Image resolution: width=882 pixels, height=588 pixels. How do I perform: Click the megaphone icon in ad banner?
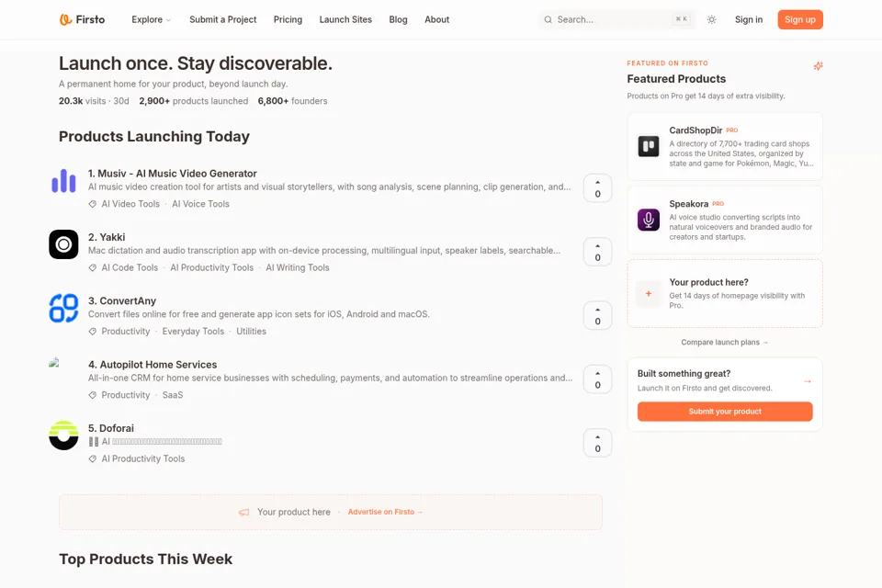click(x=244, y=512)
